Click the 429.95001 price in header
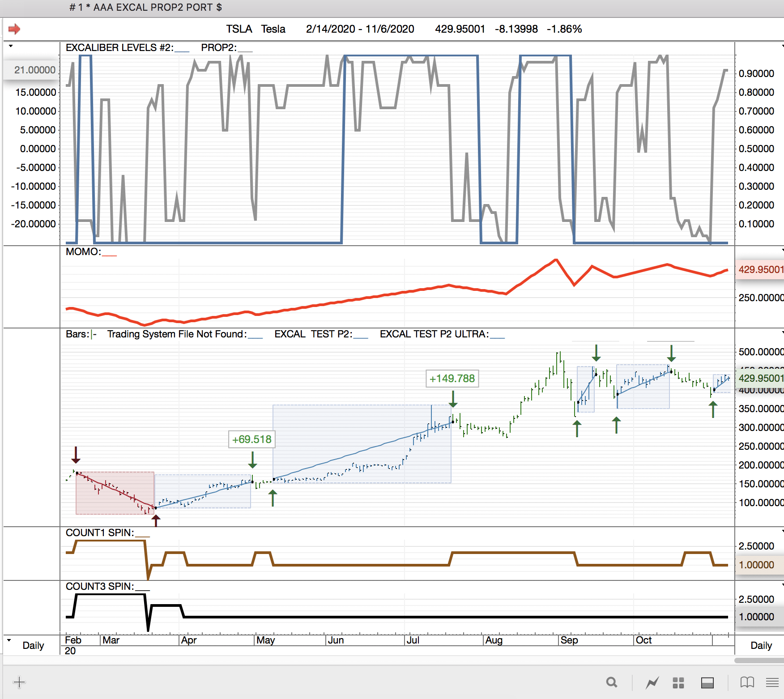784x699 pixels. point(460,29)
